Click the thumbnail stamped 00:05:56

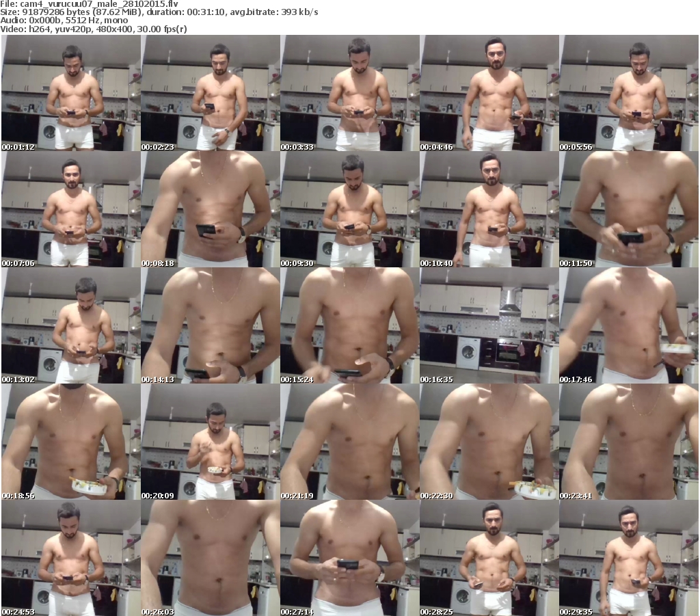[x=629, y=93]
